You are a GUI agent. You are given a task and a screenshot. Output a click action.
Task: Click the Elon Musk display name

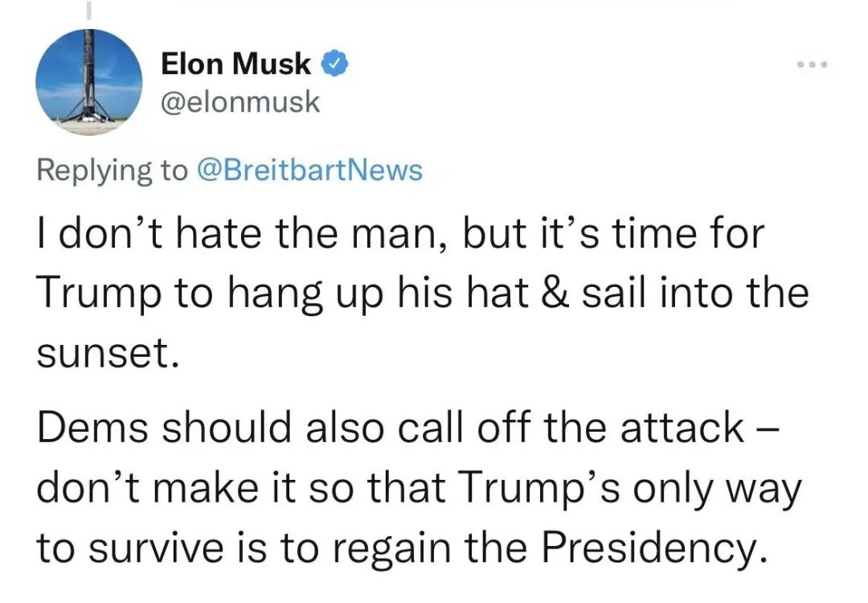(x=235, y=64)
